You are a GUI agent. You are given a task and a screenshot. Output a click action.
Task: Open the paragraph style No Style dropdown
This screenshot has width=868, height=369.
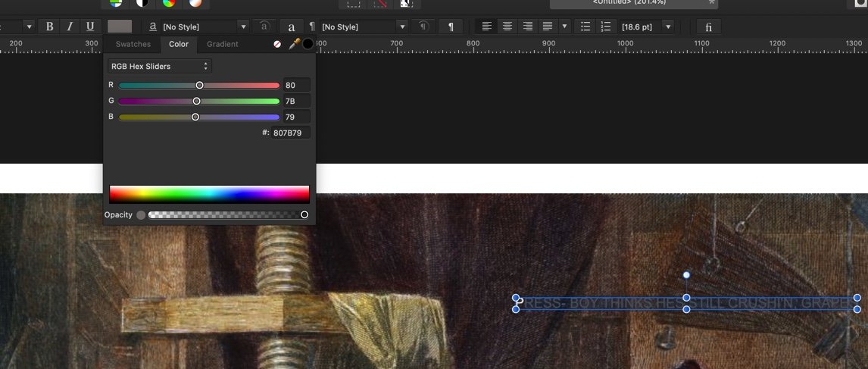click(364, 27)
